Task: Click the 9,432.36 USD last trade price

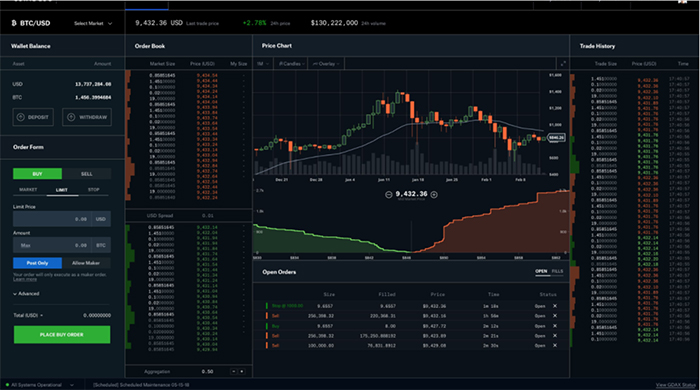Action: tap(159, 23)
